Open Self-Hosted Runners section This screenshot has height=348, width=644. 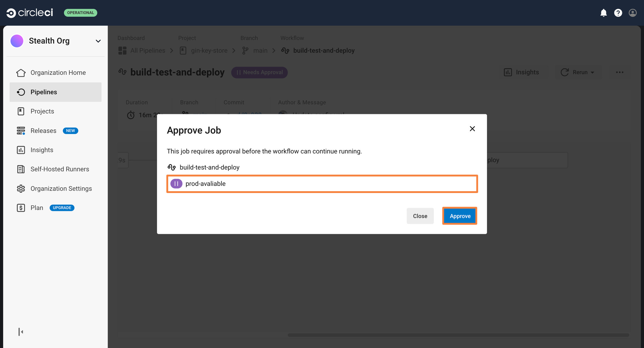(60, 169)
